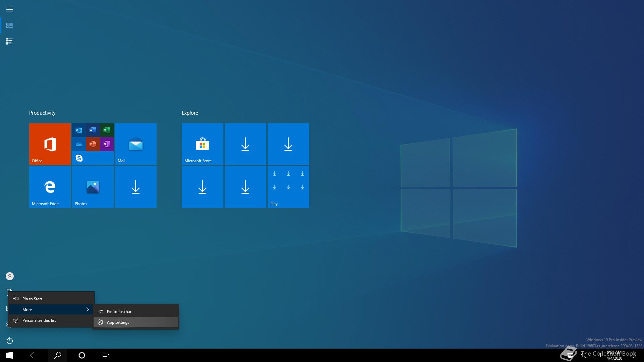Click the PowerPoint icon in Office folder
This screenshot has height=362, width=644.
click(93, 144)
